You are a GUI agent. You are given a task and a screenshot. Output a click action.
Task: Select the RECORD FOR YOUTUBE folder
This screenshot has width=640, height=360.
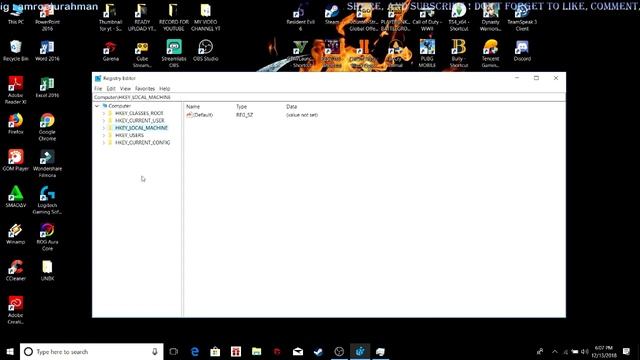(174, 17)
